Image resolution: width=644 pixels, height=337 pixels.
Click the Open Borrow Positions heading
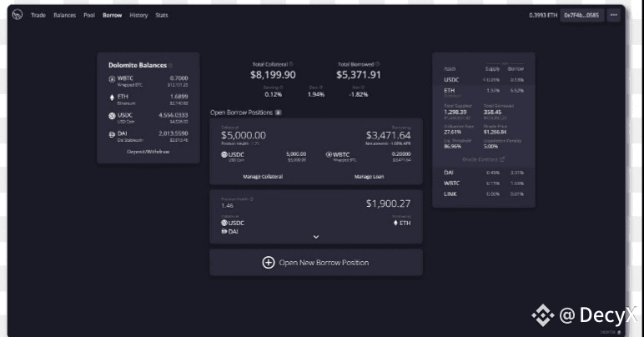(x=242, y=113)
